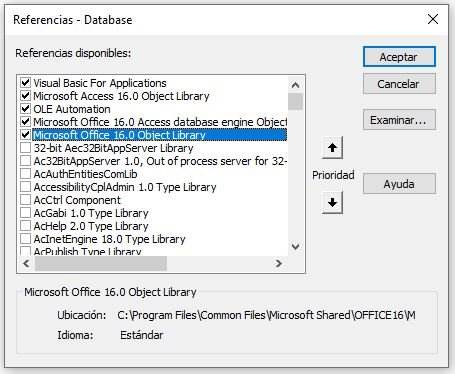Check Ac32BitAppServer 1.0 checkbox
The width and height of the screenshot is (455, 374).
tap(25, 161)
